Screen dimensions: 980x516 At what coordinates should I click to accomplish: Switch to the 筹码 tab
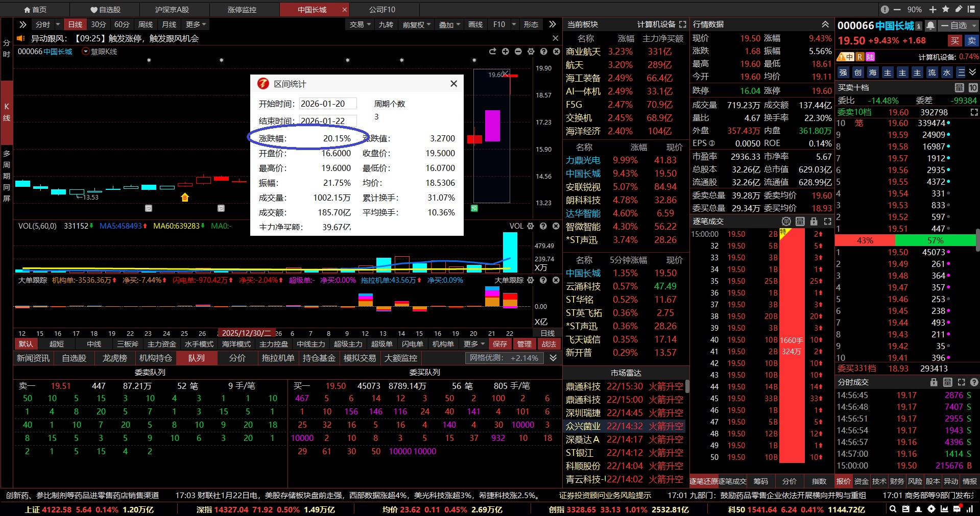[x=760, y=481]
